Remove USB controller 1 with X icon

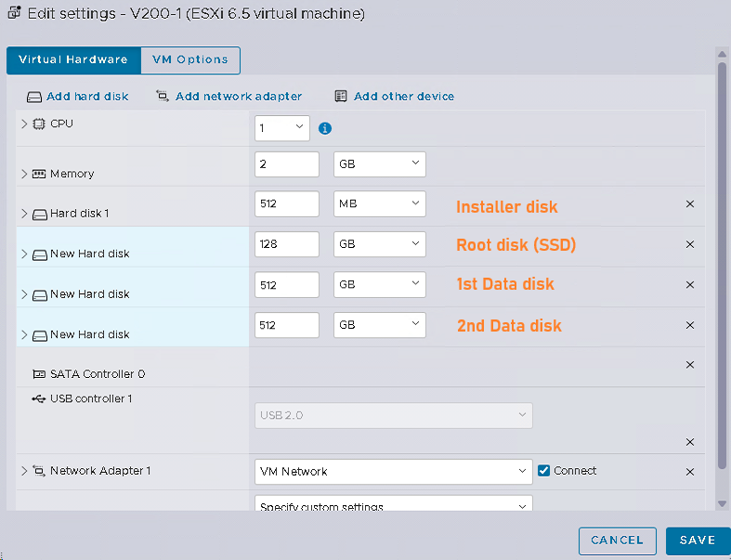[690, 442]
